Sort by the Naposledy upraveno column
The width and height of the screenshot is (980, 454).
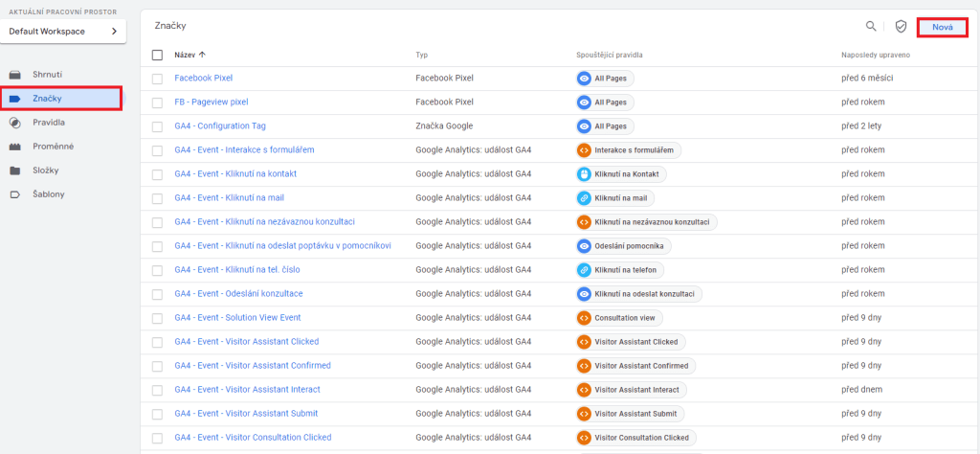[875, 55]
